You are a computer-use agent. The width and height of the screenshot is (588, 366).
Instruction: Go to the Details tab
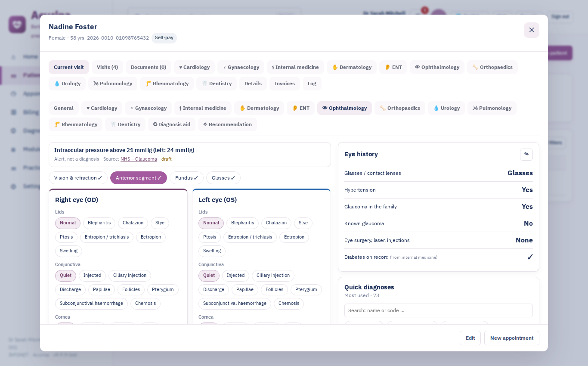(253, 84)
